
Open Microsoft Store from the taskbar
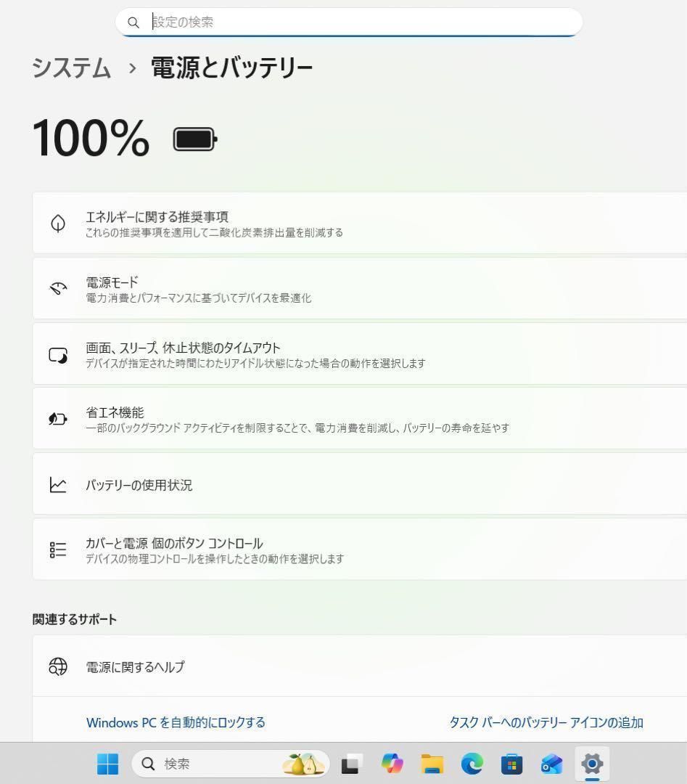(512, 764)
